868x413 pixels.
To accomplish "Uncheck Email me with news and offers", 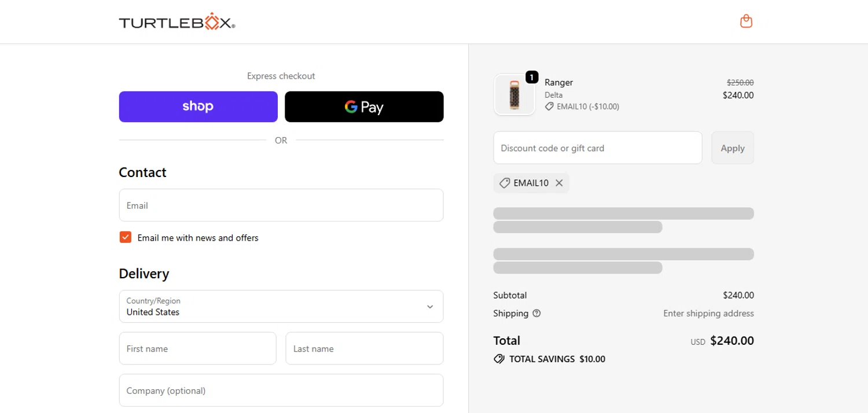I will coord(126,237).
